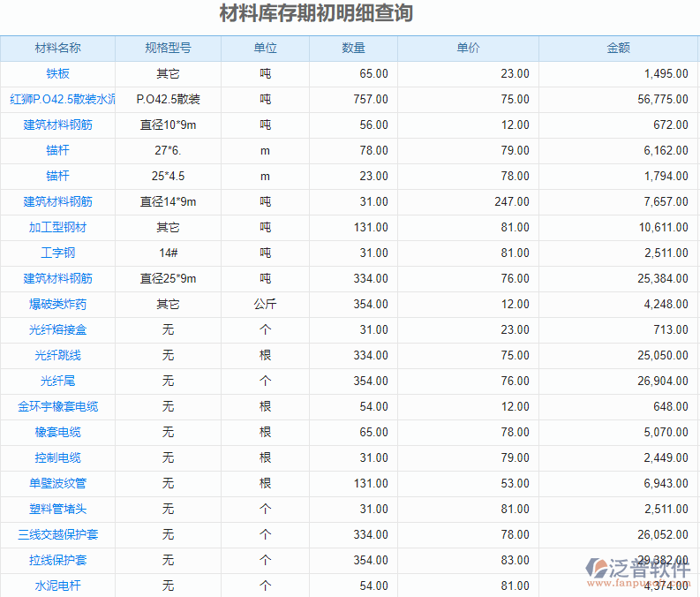The width and height of the screenshot is (700, 597).
Task: Sort by 材料名称 column header
Action: 57,49
